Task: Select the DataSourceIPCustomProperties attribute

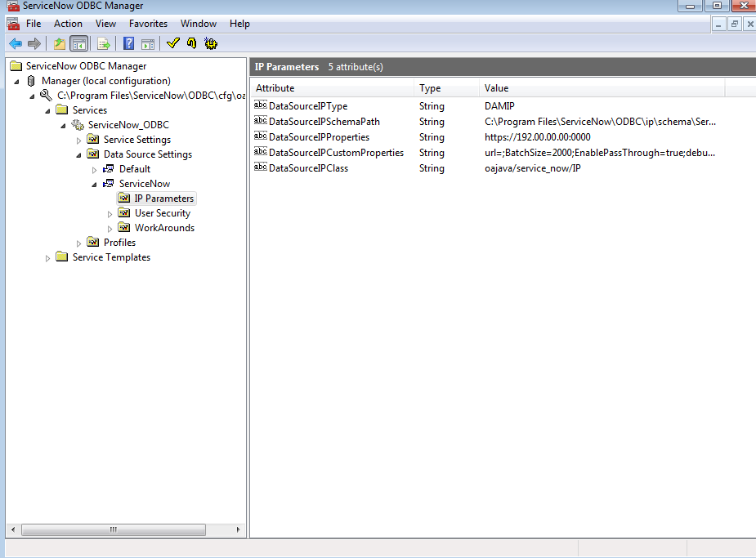Action: [336, 152]
